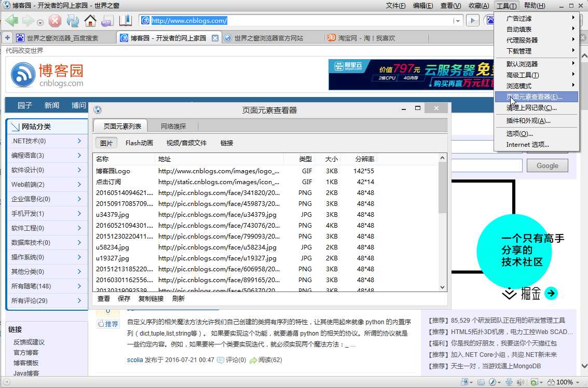The image size is (588, 388).
Task: Switch to 淘宝网 browser tab
Action: (376, 38)
